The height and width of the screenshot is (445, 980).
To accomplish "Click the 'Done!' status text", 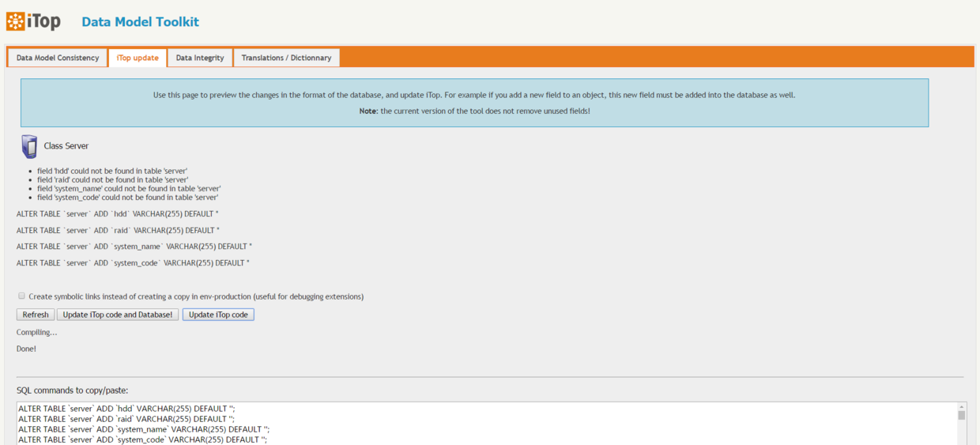I will [x=26, y=349].
